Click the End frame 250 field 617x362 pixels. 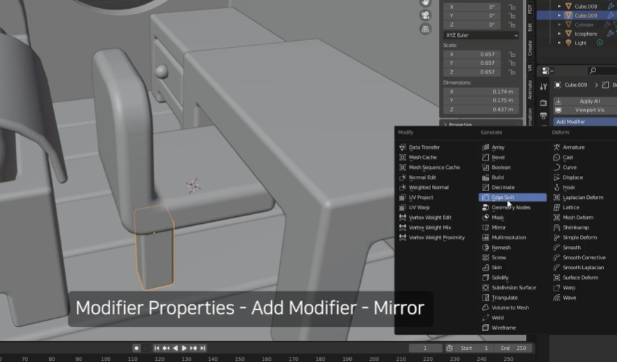coord(514,348)
